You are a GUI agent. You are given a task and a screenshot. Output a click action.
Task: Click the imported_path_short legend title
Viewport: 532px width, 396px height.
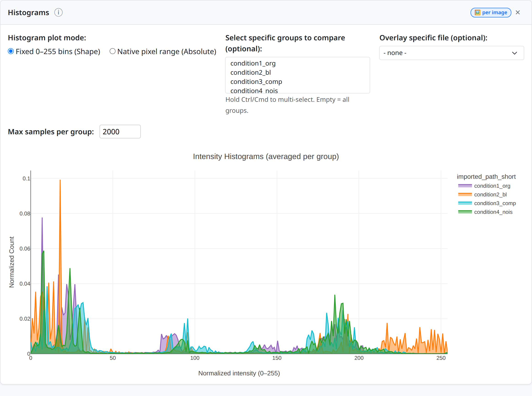486,177
